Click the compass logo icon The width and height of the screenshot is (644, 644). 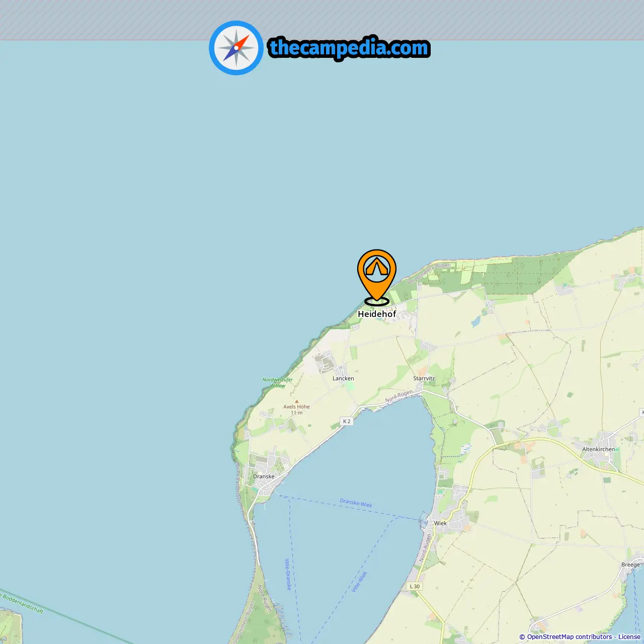coord(236,48)
